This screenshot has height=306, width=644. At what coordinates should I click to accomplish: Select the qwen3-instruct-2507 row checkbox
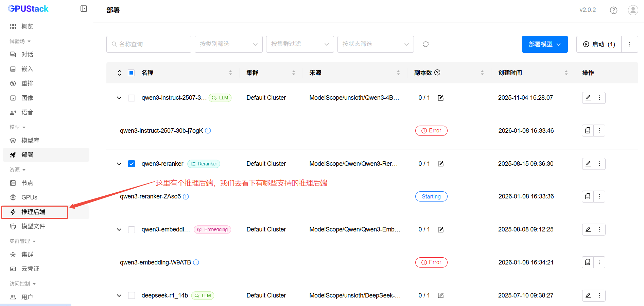pyautogui.click(x=132, y=98)
